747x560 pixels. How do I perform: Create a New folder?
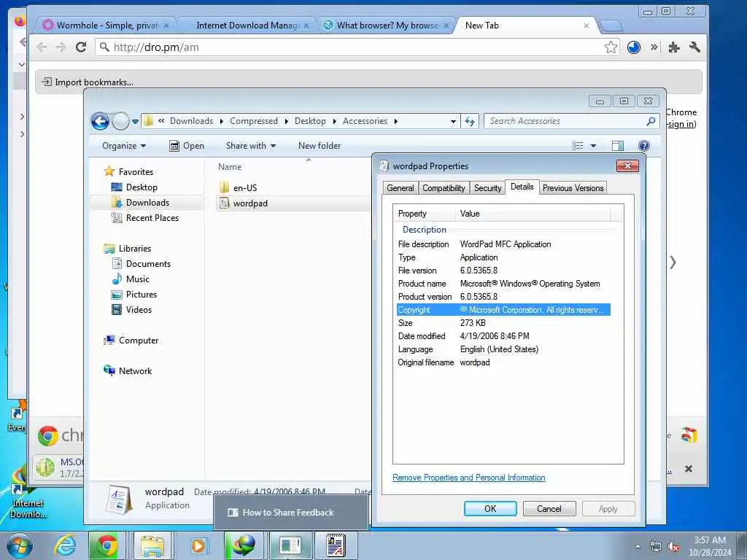click(320, 146)
